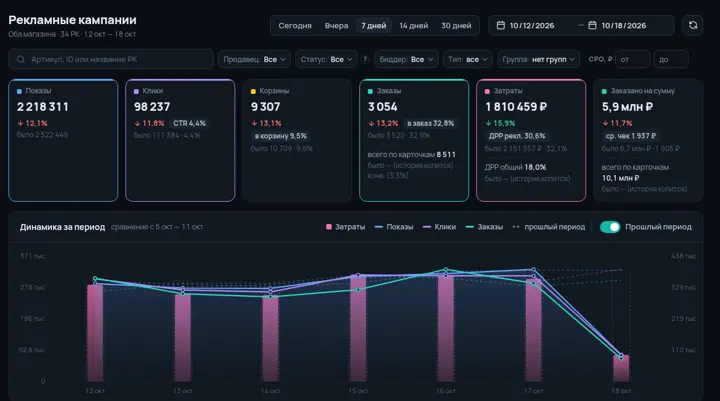Click the 'ср. чек 1 937 ₽' badge
Viewport: 720px width, 401px height.
tap(631, 136)
